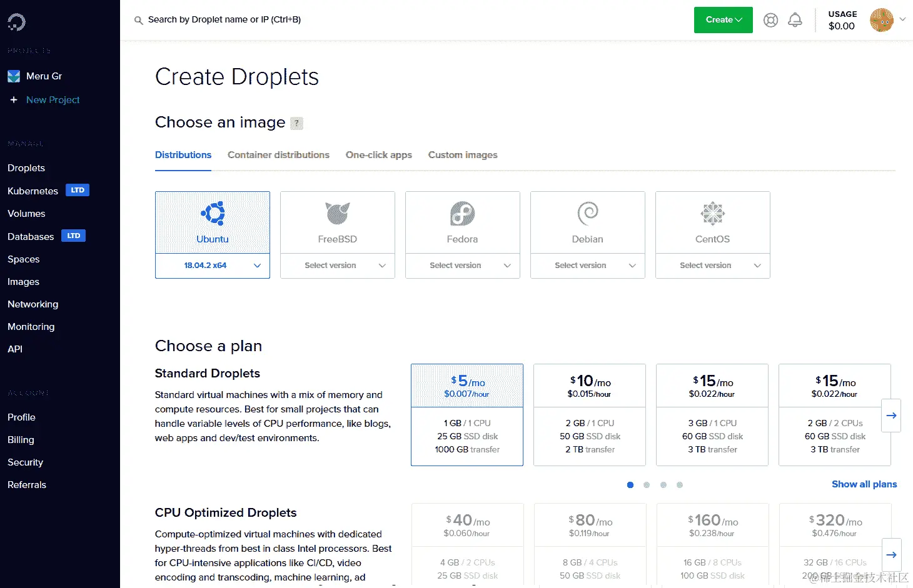
Task: Open Kubernetes in the sidebar
Action: click(33, 191)
